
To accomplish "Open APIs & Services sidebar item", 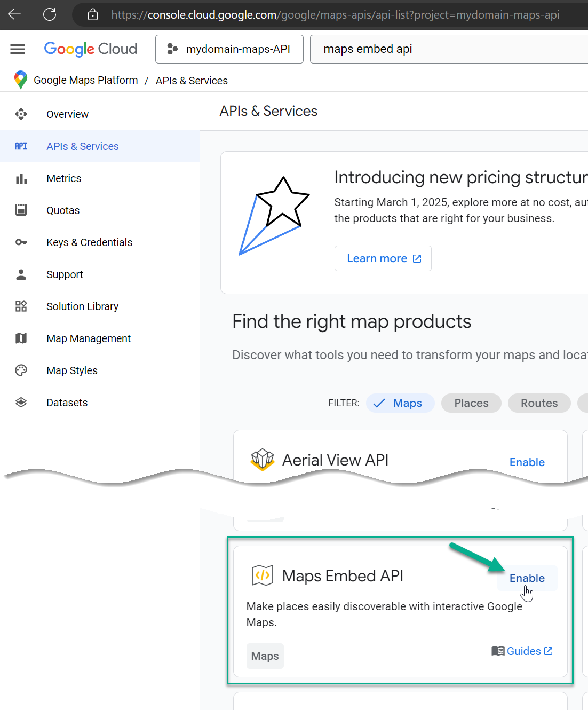I will click(x=100, y=146).
